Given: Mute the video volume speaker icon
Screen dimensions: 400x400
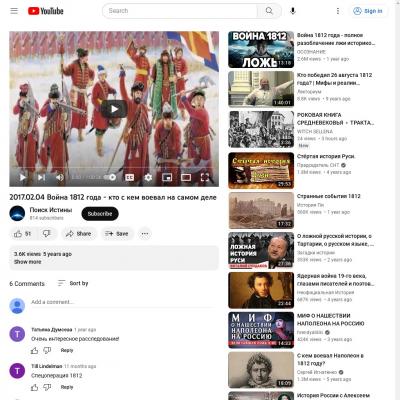Looking at the screenshot, I should coord(60,178).
